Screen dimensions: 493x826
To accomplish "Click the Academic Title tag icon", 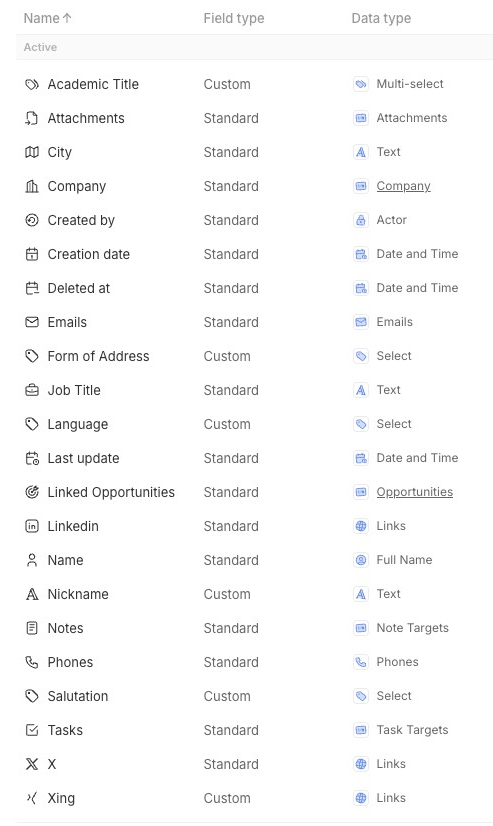I will pos(32,84).
